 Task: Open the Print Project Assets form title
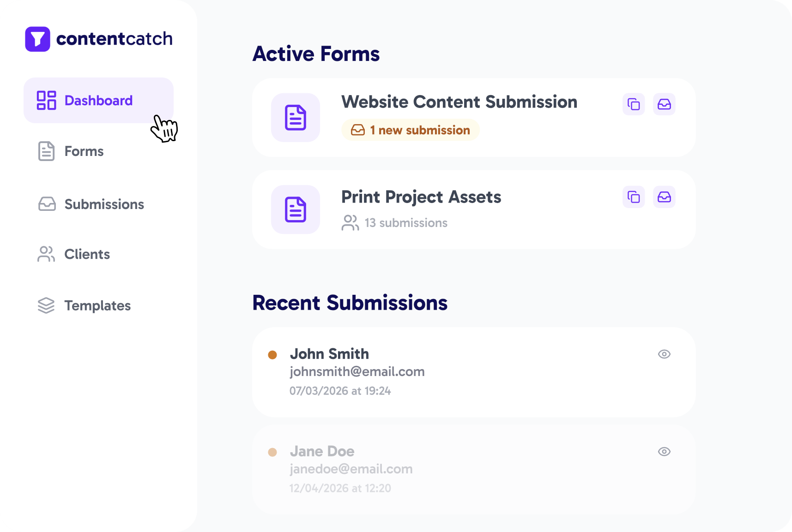421,197
